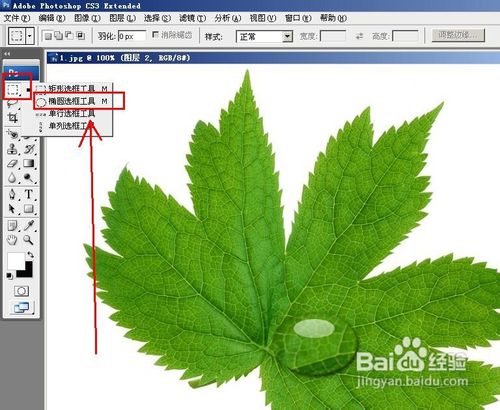Open the 图像(I) menu

(87, 18)
